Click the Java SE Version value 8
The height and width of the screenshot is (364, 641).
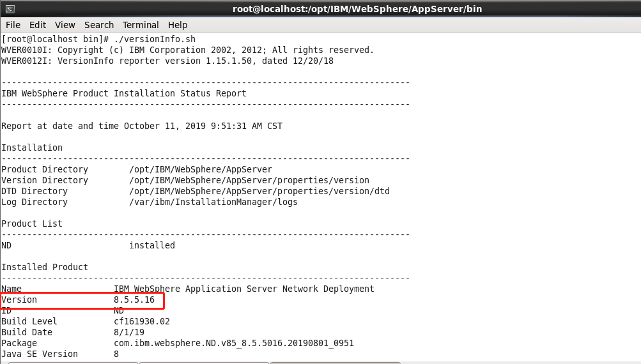[116, 354]
